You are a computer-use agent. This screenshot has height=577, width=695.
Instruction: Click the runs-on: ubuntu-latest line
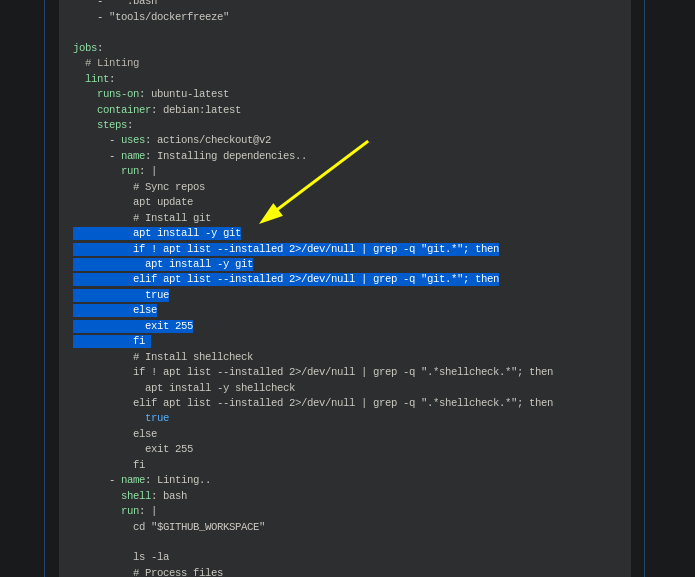pos(163,94)
